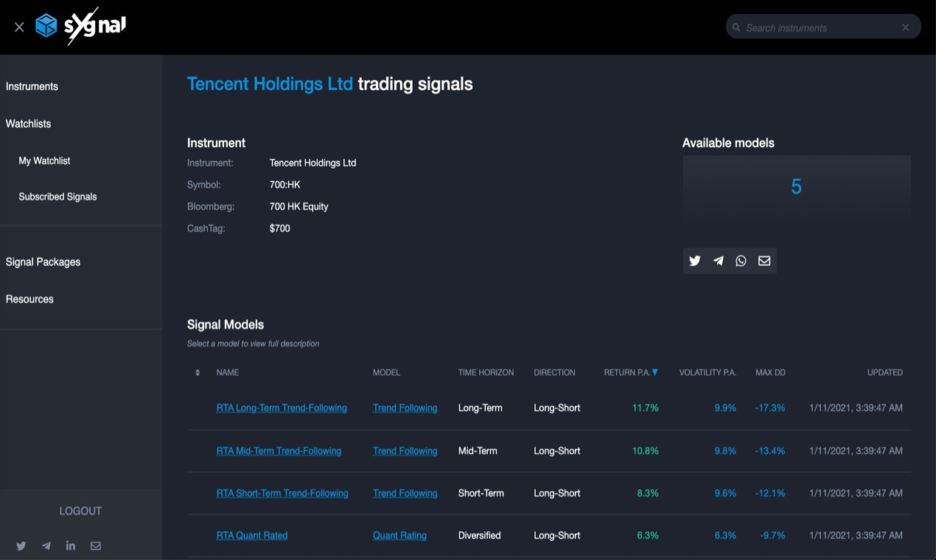Viewport: 936px width, 560px height.
Task: Click Diversified time horizon cell
Action: click(x=480, y=536)
